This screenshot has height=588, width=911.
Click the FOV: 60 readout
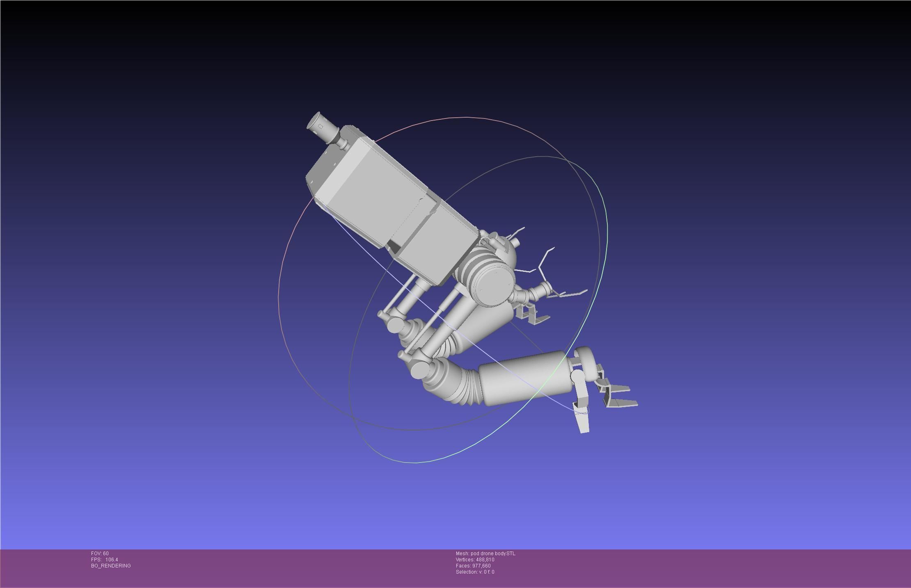coord(100,554)
